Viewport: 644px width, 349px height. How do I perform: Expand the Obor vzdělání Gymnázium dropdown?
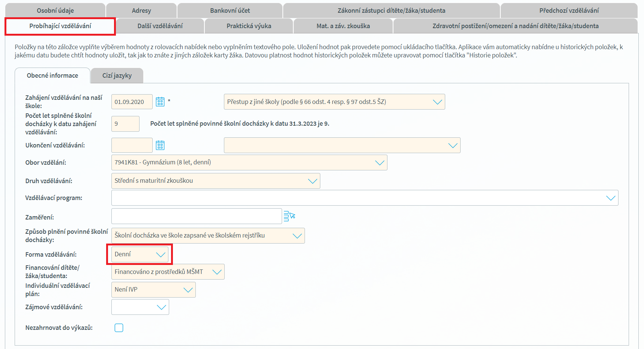[x=249, y=162]
